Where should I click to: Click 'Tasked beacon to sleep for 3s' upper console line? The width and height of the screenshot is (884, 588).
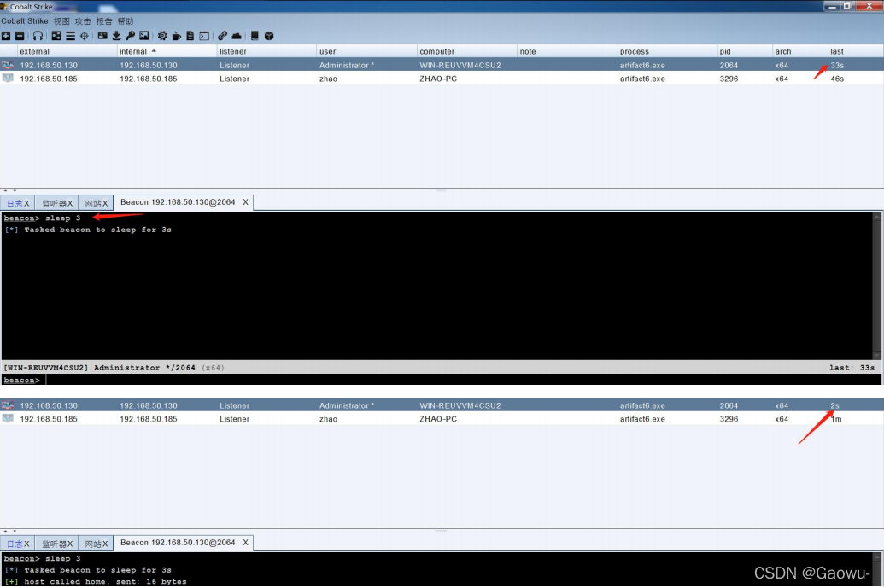[x=97, y=230]
